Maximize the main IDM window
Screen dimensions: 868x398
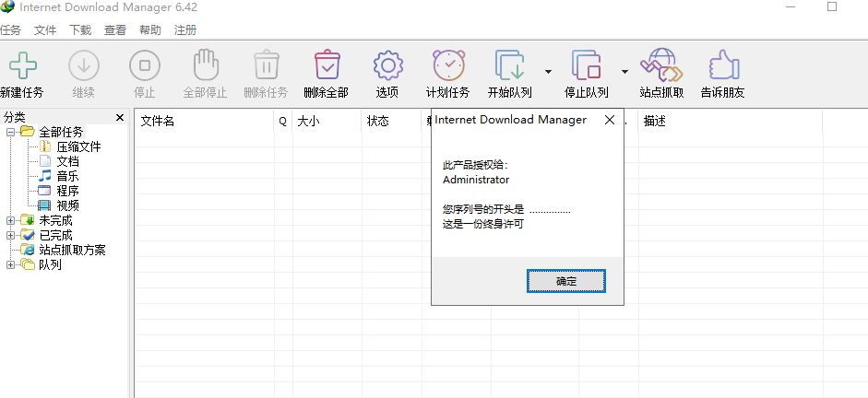(831, 6)
